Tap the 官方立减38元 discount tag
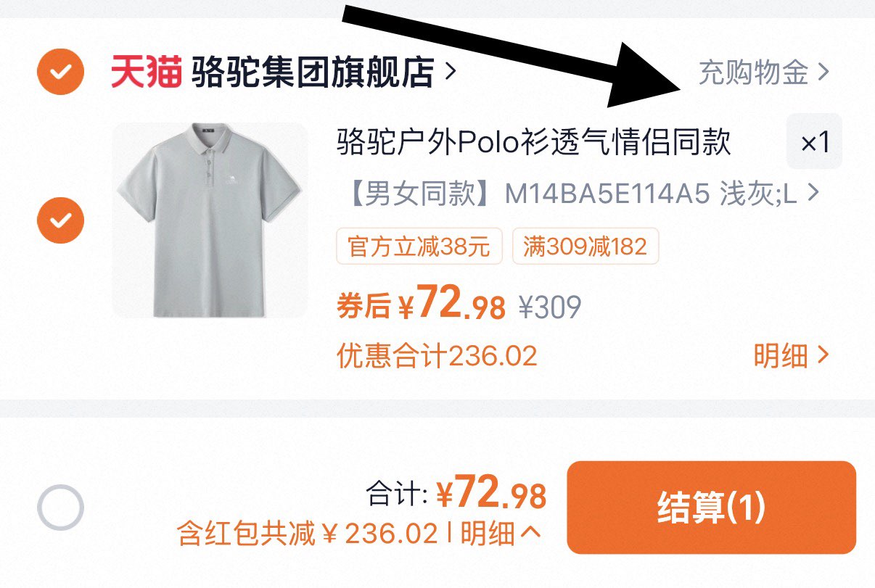 (419, 247)
